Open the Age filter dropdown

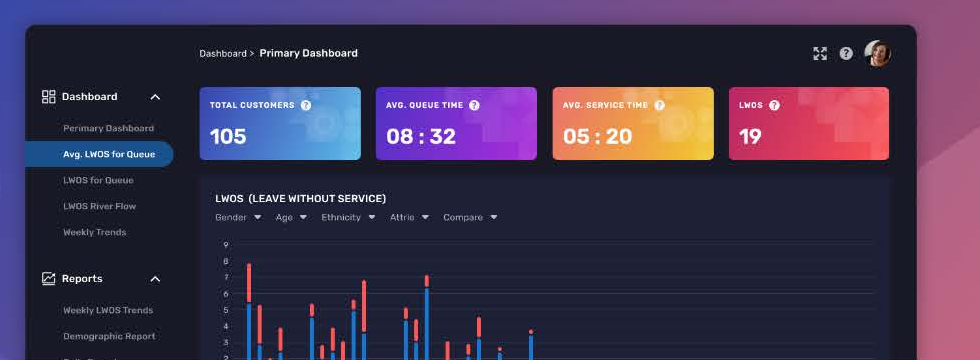(291, 218)
